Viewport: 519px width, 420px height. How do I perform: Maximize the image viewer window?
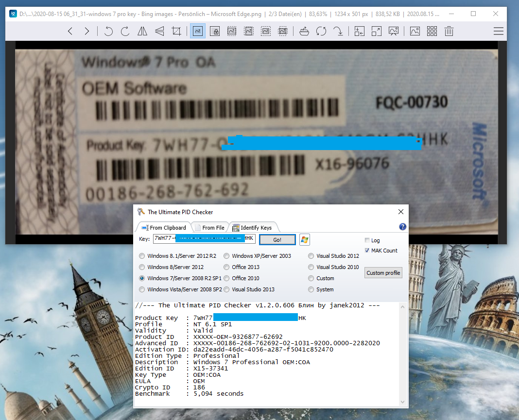473,14
